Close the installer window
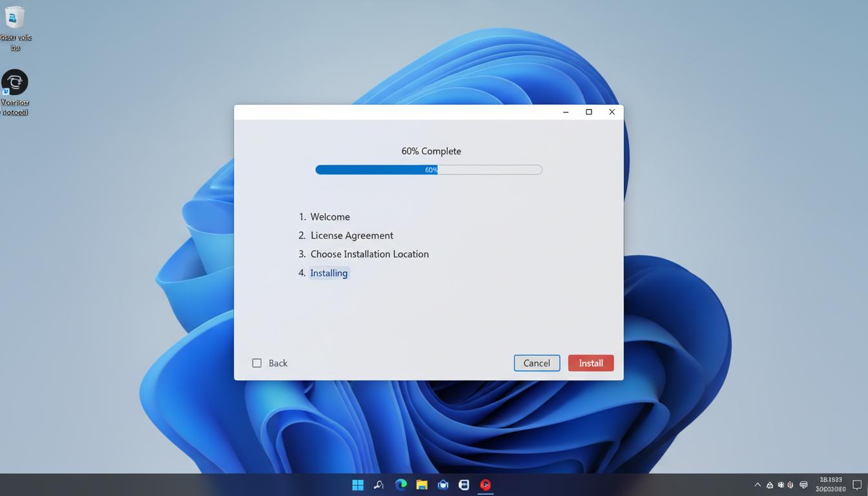The width and height of the screenshot is (868, 496). (x=612, y=112)
